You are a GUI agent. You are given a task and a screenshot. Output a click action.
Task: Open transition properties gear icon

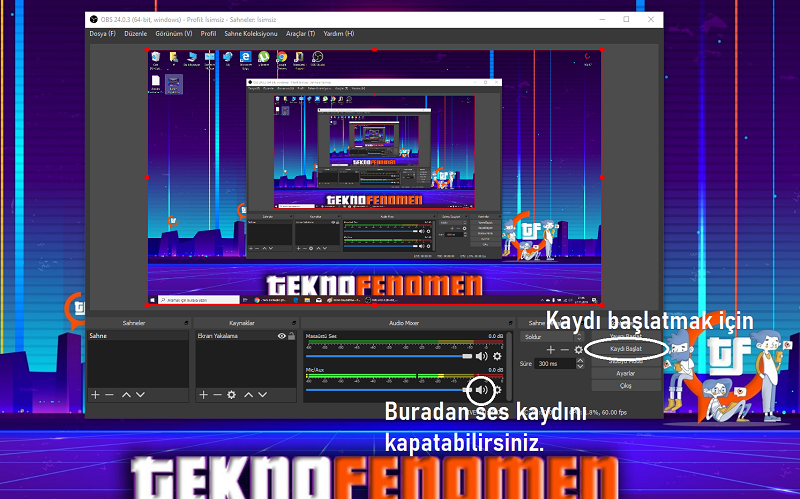[x=578, y=350]
